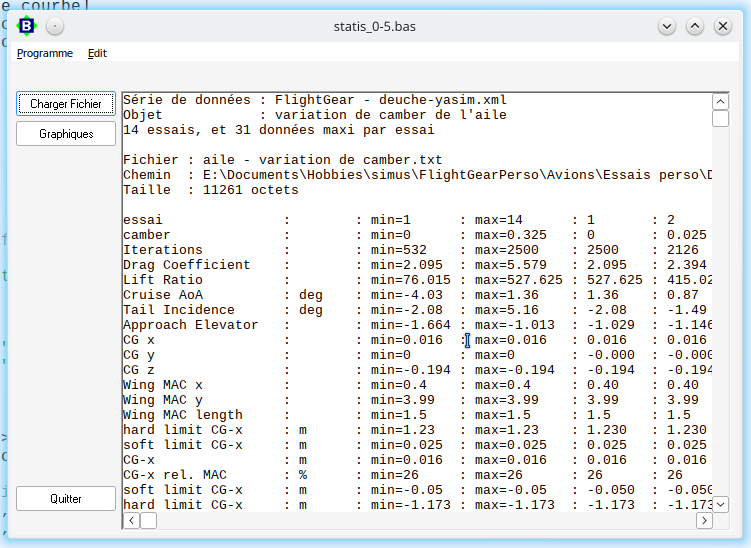Viewport: 751px width, 548px height.
Task: Open the Programme menu
Action: [45, 53]
